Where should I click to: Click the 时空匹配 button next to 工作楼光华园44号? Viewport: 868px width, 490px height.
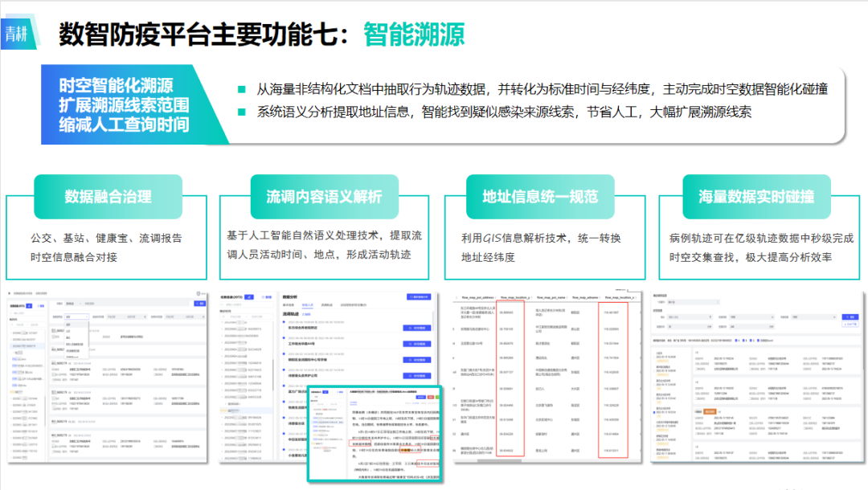[x=417, y=343]
